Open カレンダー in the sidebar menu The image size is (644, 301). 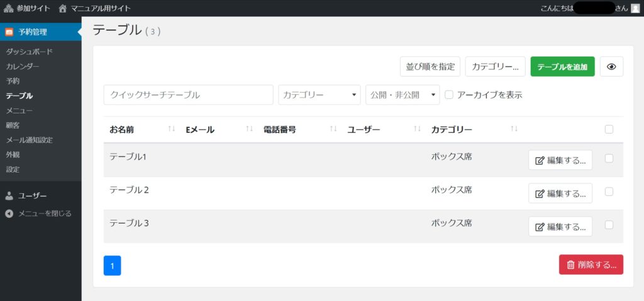pyautogui.click(x=23, y=66)
